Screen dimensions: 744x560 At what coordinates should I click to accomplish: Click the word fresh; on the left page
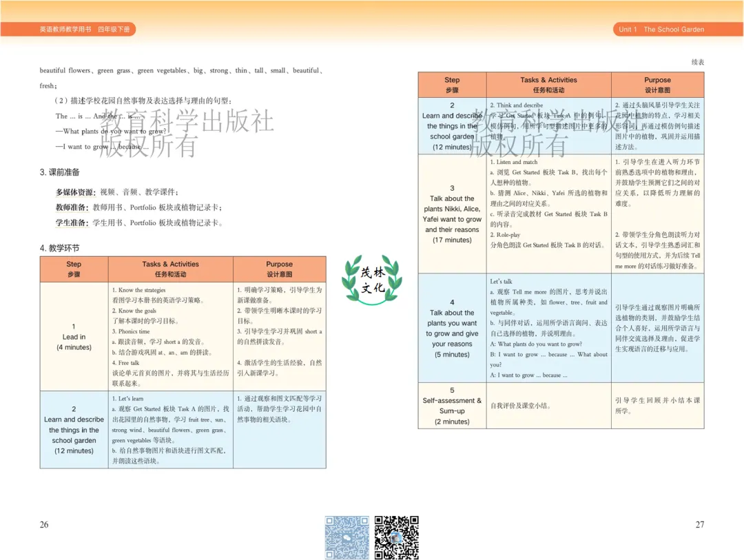(48, 86)
